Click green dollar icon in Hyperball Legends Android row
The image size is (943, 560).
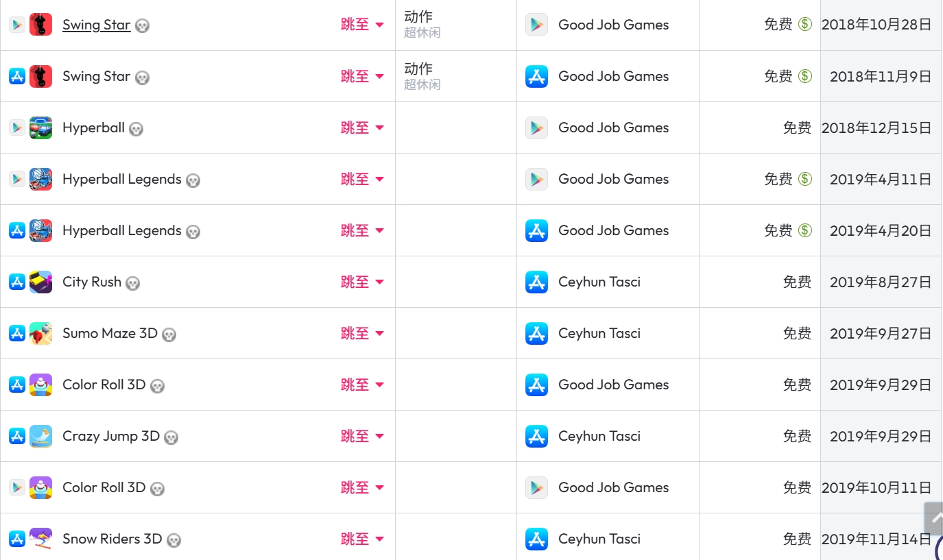click(805, 179)
